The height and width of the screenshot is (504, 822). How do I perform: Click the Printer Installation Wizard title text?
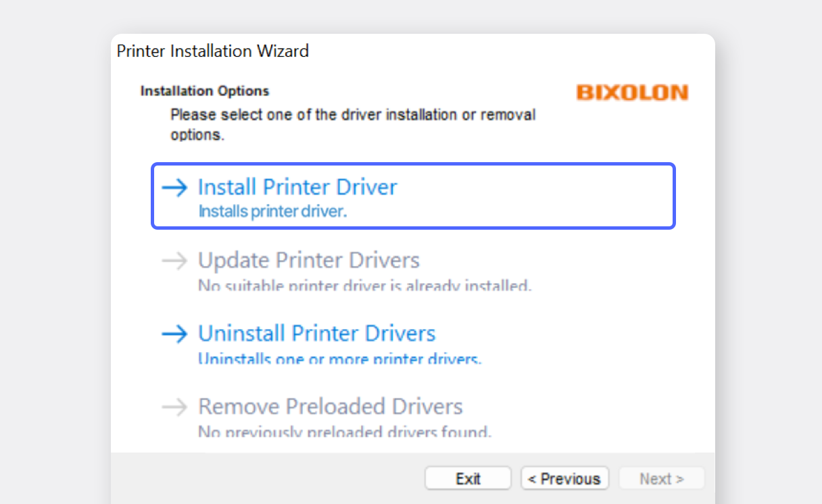tap(213, 51)
